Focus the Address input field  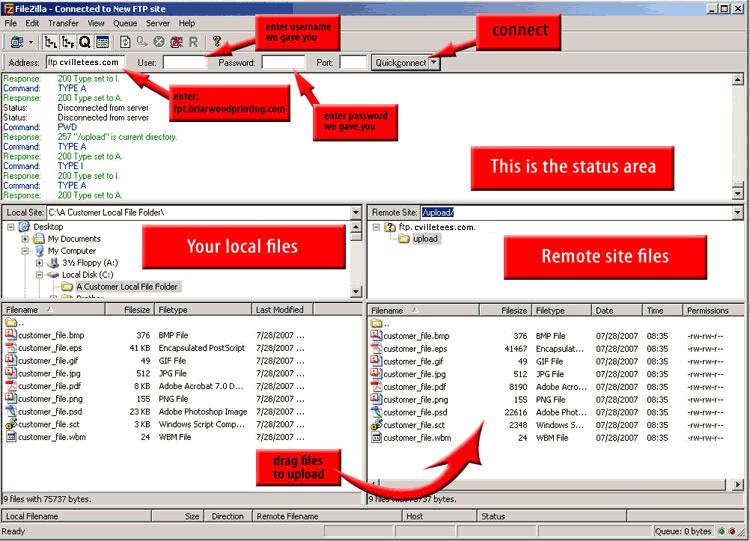click(x=85, y=62)
